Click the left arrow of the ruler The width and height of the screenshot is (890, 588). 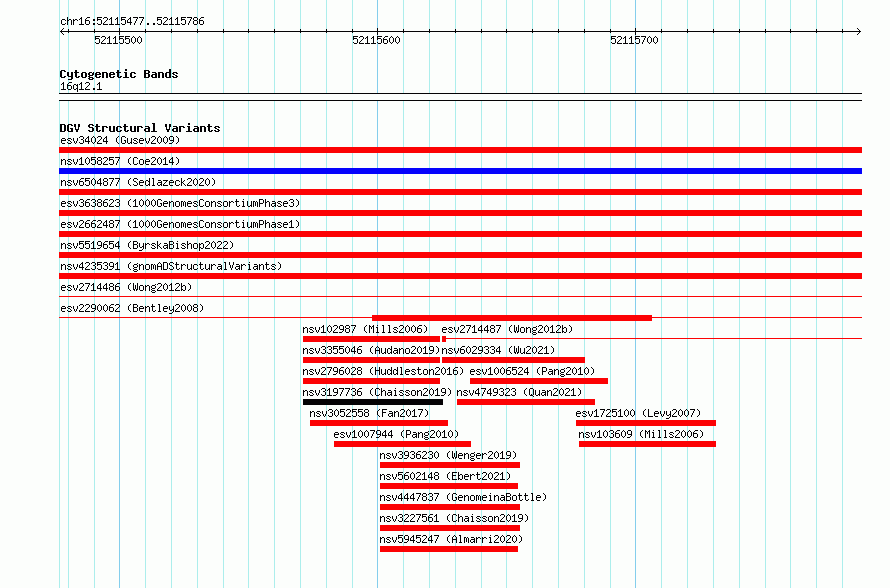click(62, 31)
